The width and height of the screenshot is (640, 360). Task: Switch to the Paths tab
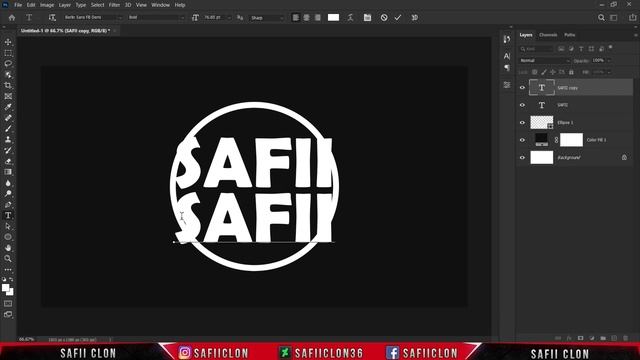tap(570, 35)
